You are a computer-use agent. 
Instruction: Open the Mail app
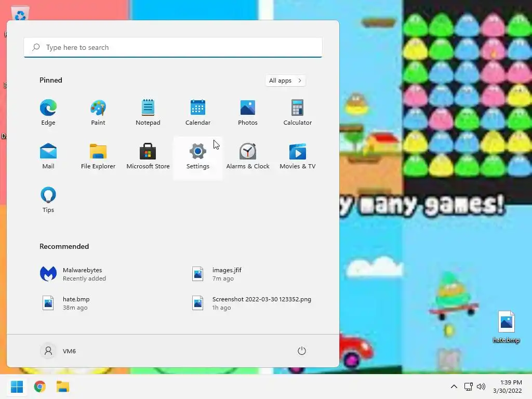[x=48, y=156]
